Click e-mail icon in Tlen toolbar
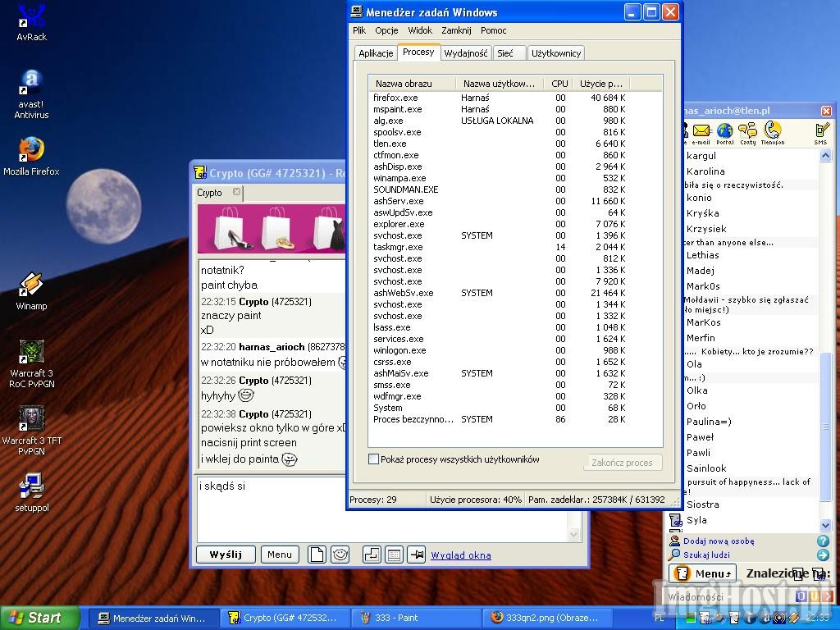840x630 pixels. pyautogui.click(x=701, y=134)
